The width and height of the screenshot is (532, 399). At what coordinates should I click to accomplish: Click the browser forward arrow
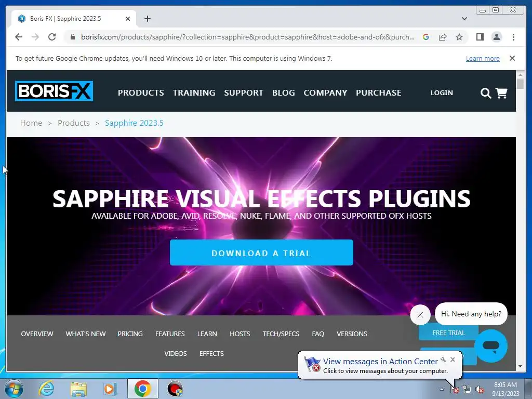35,37
